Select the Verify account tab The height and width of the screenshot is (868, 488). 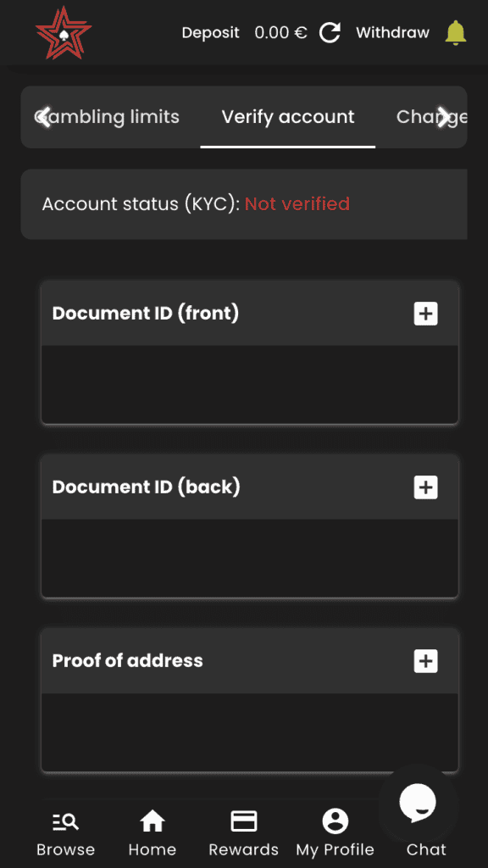[x=288, y=117]
